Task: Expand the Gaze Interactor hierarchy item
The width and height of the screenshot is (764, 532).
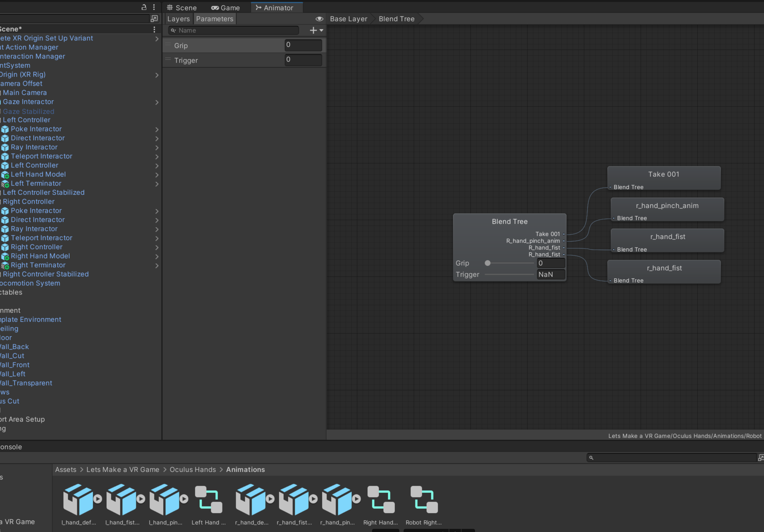Action: (157, 102)
